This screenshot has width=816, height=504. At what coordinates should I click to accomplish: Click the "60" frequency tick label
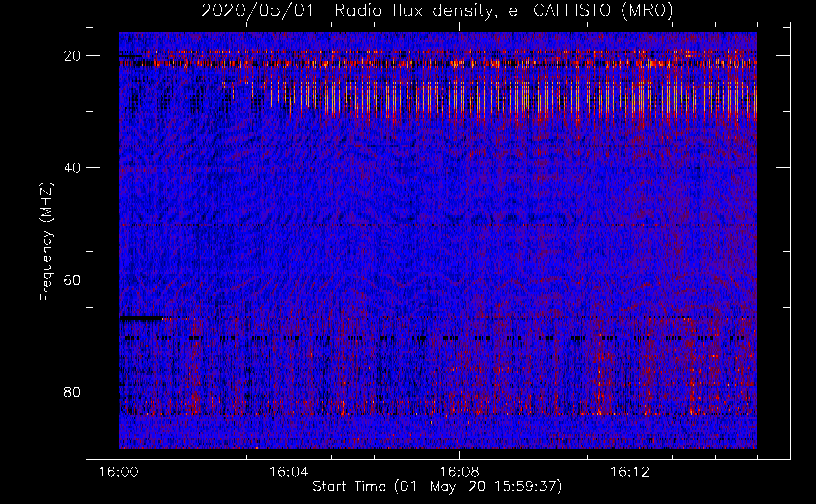(73, 280)
